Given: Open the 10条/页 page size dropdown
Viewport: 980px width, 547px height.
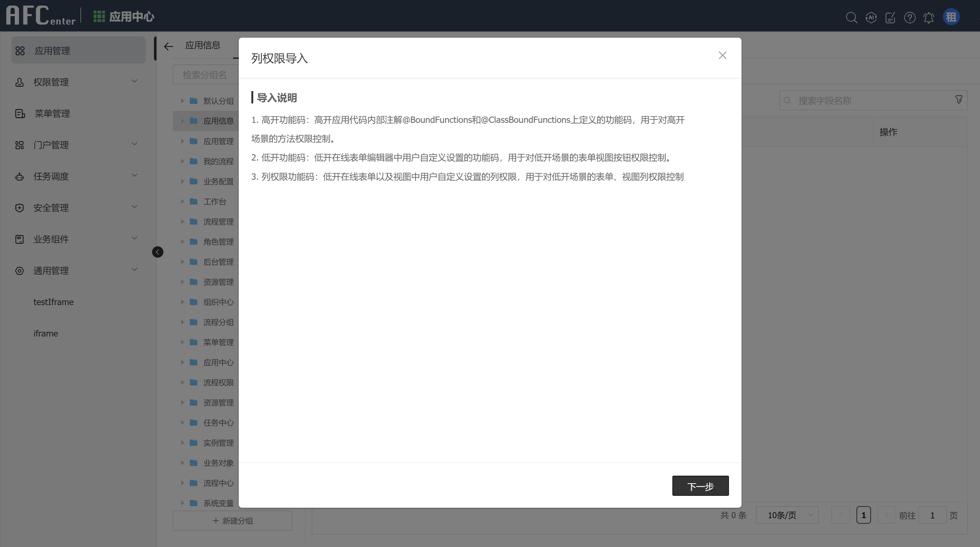Looking at the screenshot, I should (x=787, y=515).
